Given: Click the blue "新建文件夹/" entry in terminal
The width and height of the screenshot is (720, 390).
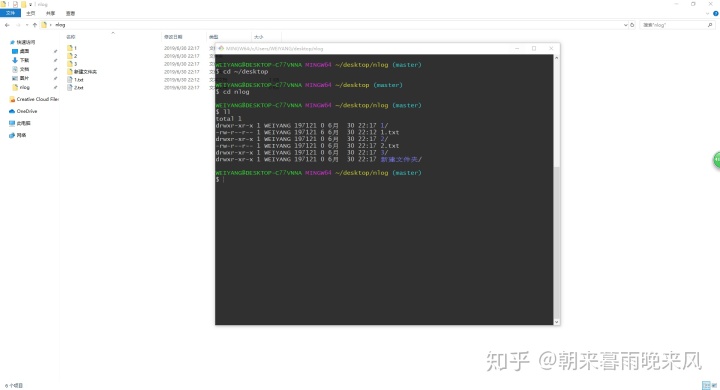Looking at the screenshot, I should [401, 159].
